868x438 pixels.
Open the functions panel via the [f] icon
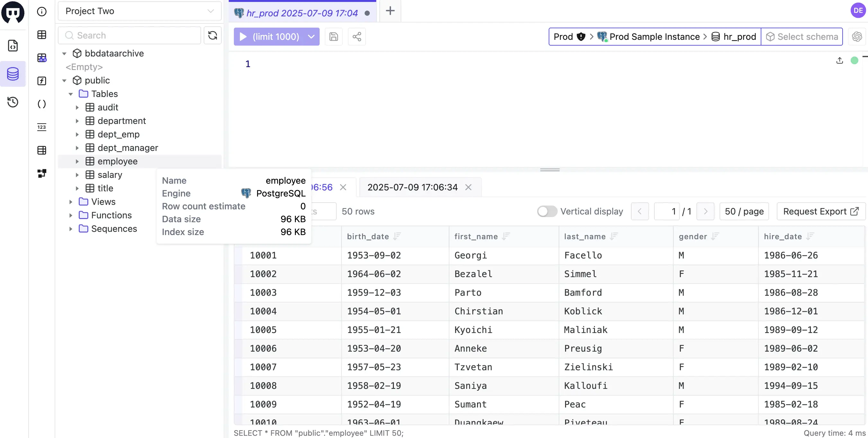(42, 81)
